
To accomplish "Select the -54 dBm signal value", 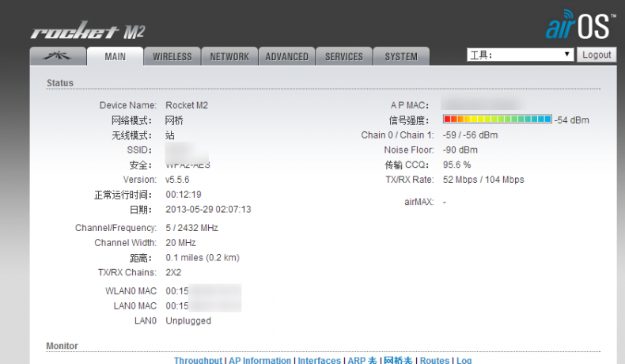I will click(571, 120).
